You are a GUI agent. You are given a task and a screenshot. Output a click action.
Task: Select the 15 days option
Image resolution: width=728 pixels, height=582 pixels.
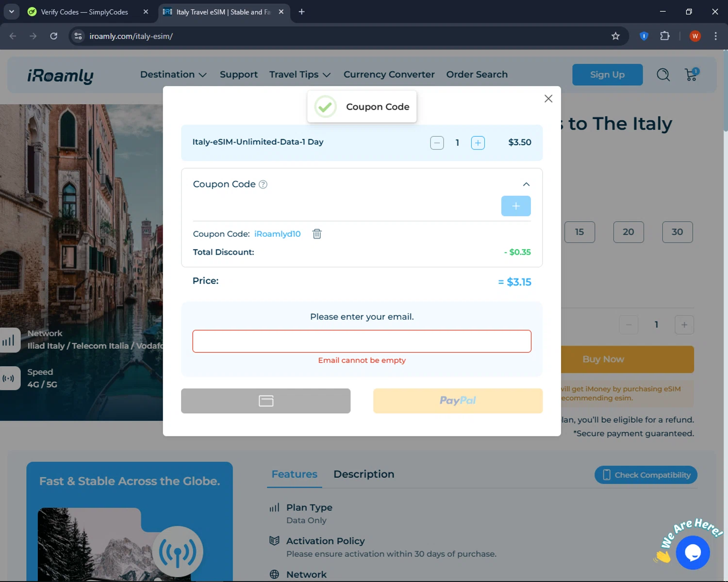point(579,232)
